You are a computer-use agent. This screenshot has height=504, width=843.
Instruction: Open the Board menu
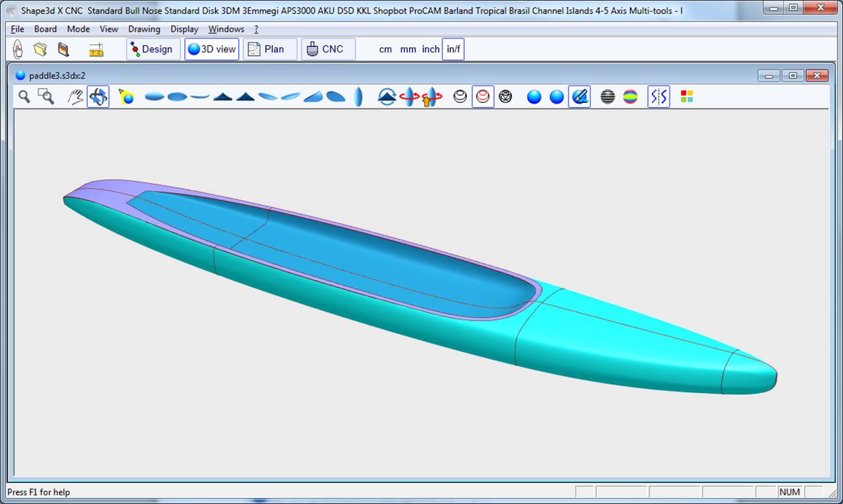click(x=45, y=29)
